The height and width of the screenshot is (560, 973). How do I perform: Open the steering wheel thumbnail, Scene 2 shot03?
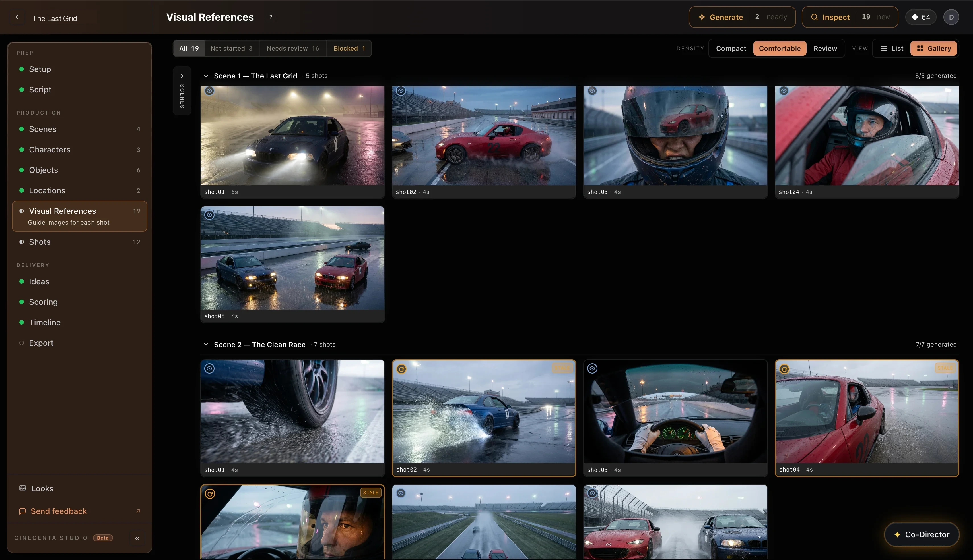tap(675, 412)
